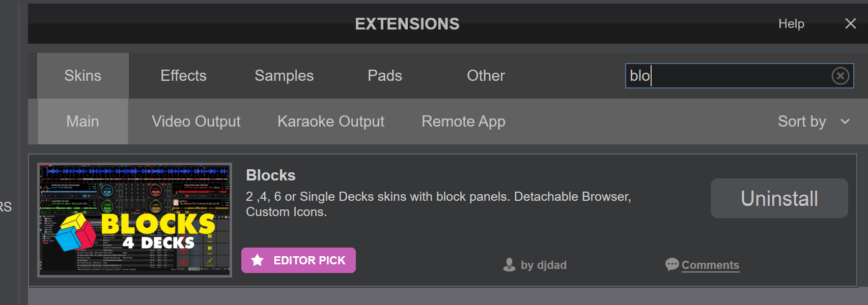Image resolution: width=868 pixels, height=305 pixels.
Task: Select the Skins tab
Action: coord(83,76)
